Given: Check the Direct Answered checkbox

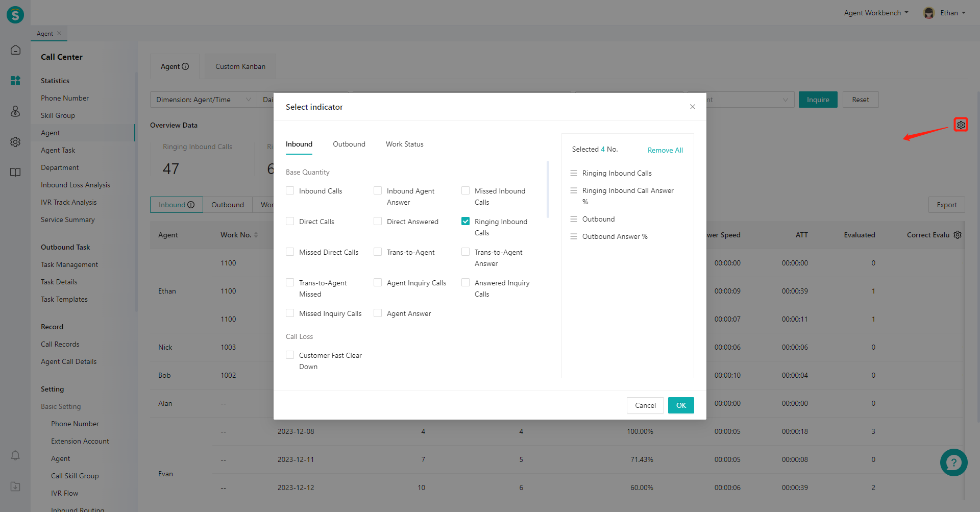Looking at the screenshot, I should point(378,221).
